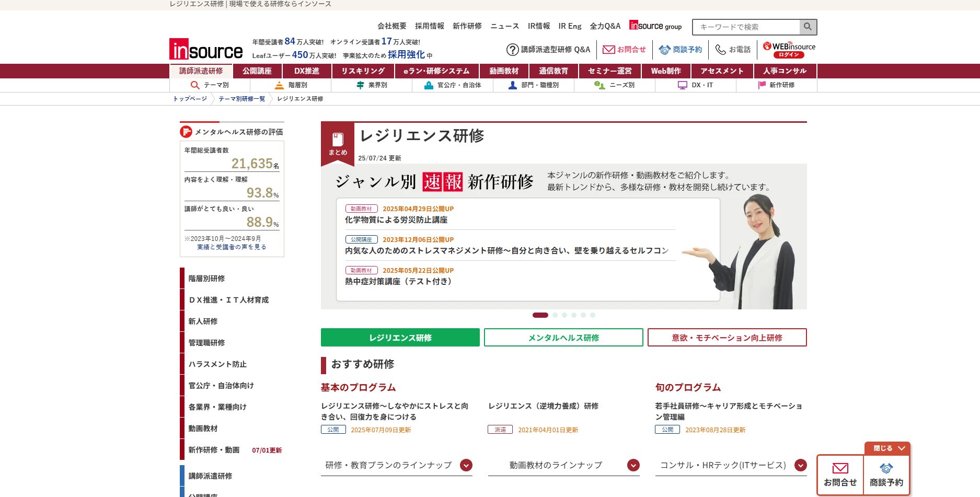
Task: Open the リスキリング nav tab
Action: click(363, 71)
